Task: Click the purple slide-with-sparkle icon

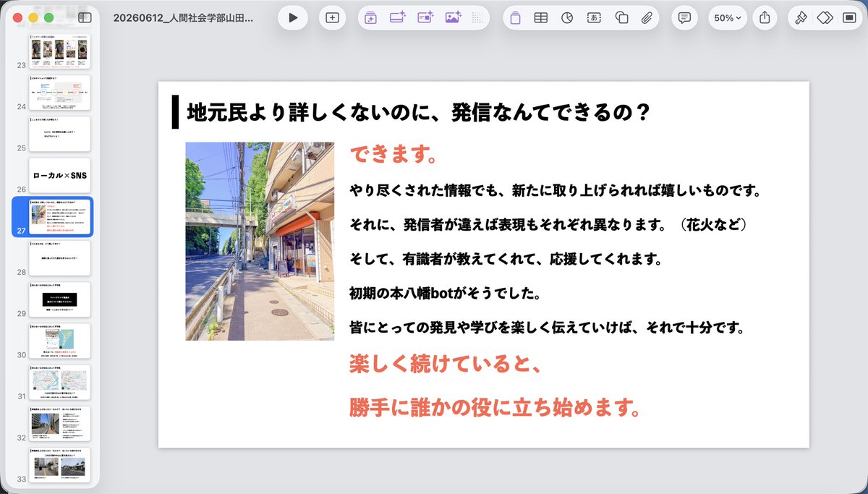Action: point(397,18)
